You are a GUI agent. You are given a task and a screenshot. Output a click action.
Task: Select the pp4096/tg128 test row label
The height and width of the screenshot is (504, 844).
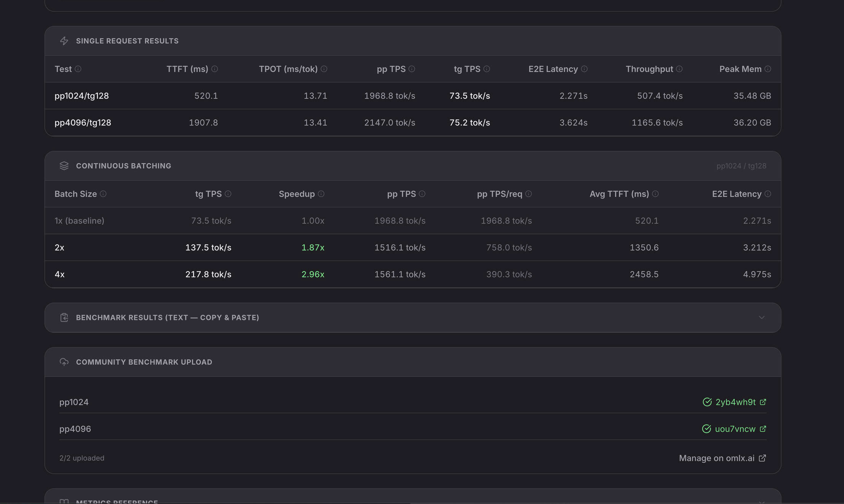83,123
